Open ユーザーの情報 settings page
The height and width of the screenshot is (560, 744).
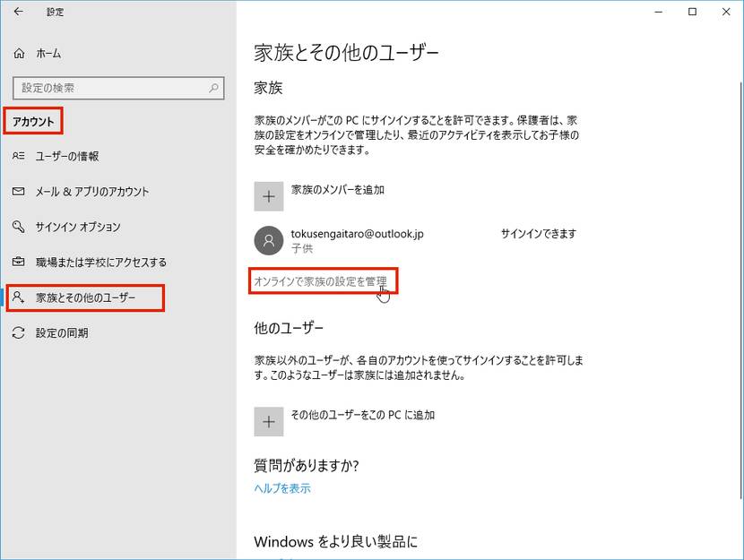(x=67, y=156)
